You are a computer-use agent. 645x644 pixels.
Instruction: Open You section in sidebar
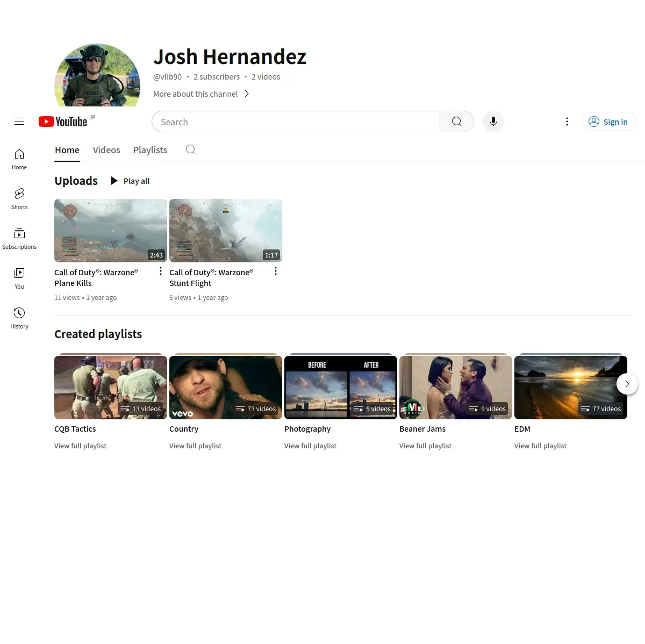pyautogui.click(x=19, y=278)
